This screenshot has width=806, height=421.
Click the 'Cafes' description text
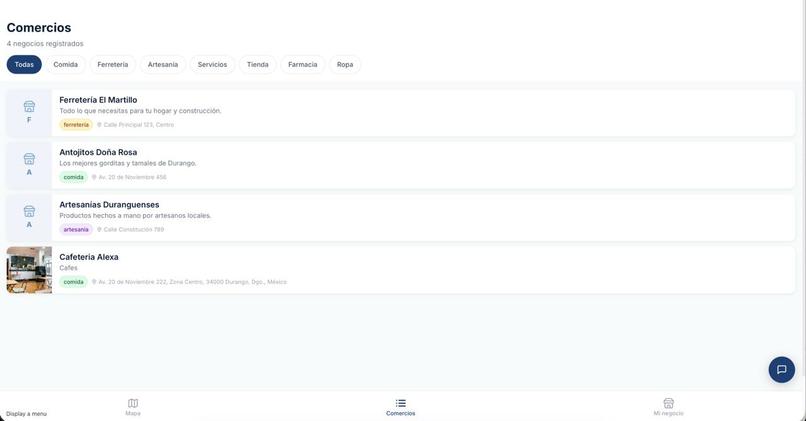68,268
